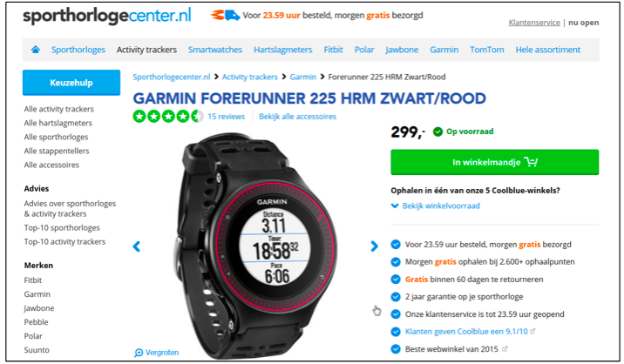The width and height of the screenshot is (624, 364).
Task: Add to cart with In winkelmandje button
Action: pos(495,162)
